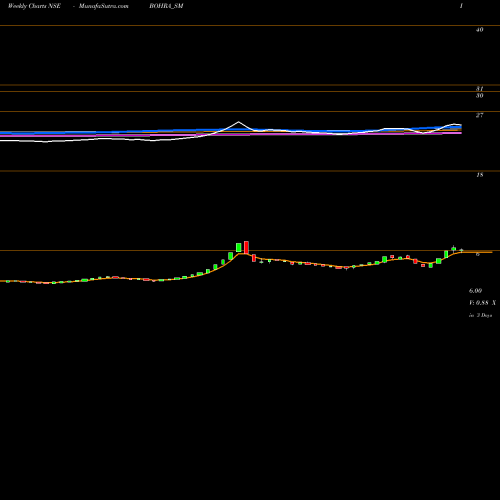
Task: Click the tall red candlestick at the peak
Action: click(246, 247)
